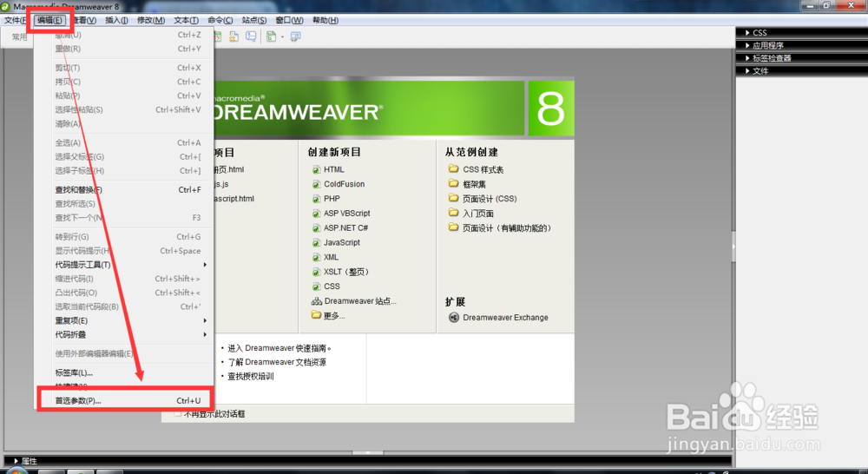Viewport: 868px width, 474px height.
Task: Click the ASP.NET C# file icon
Action: [x=316, y=227]
